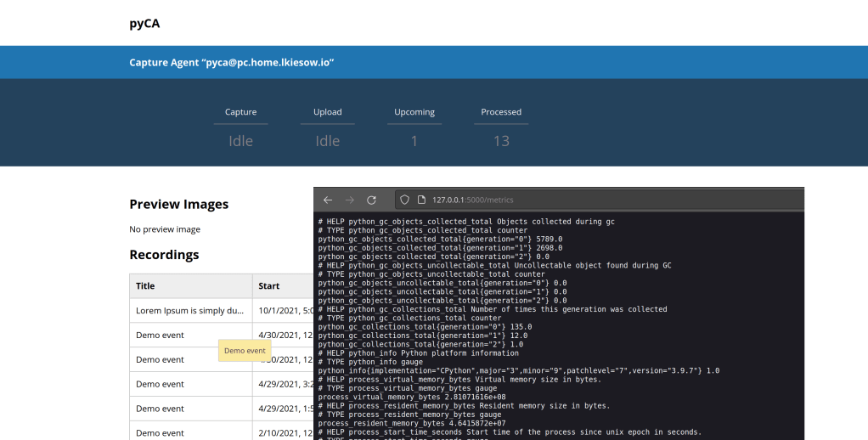Reload the metrics page
868x440 pixels.
point(371,200)
